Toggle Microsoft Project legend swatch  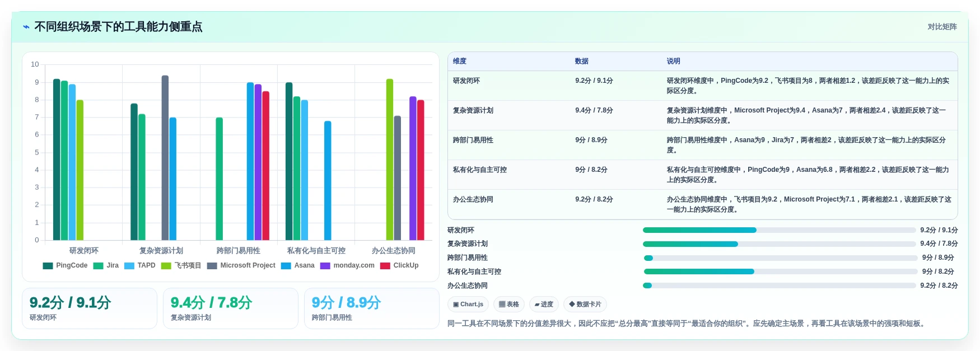pos(212,265)
